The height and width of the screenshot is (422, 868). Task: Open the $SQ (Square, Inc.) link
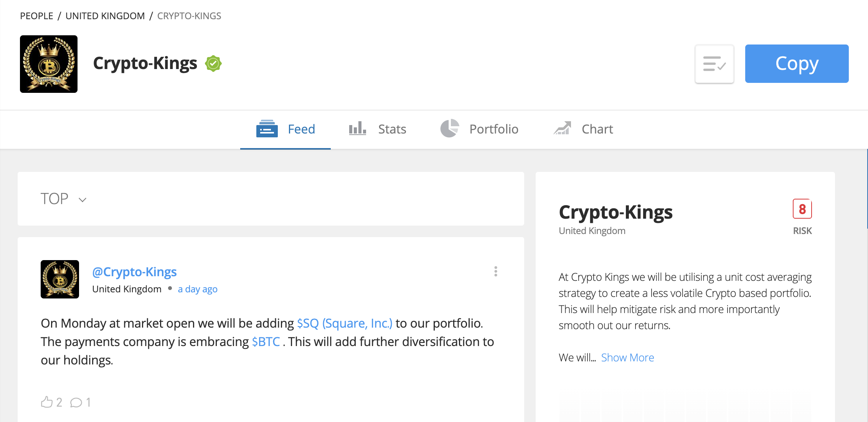(x=345, y=323)
